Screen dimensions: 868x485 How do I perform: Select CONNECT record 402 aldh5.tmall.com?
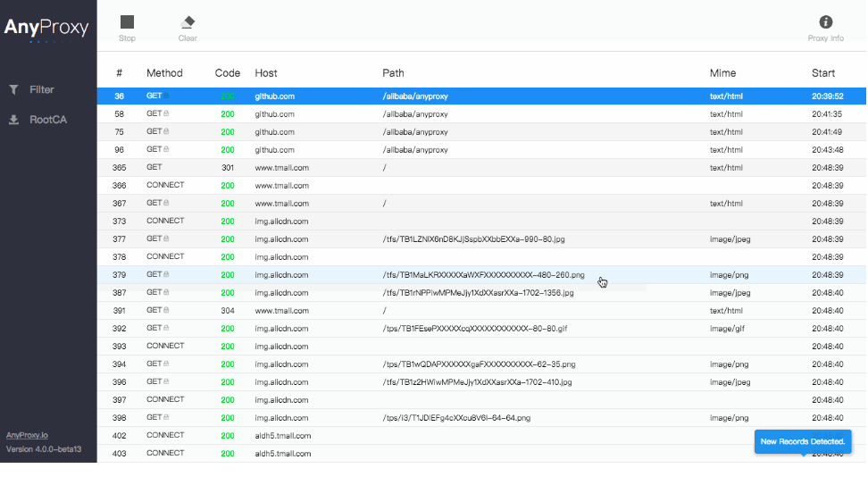pyautogui.click(x=481, y=436)
